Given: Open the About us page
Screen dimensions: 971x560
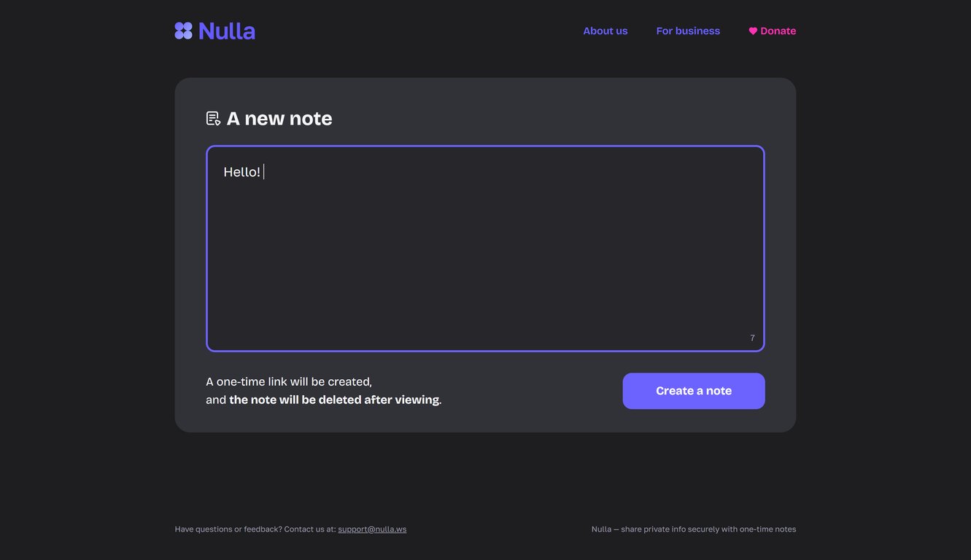Looking at the screenshot, I should (605, 31).
